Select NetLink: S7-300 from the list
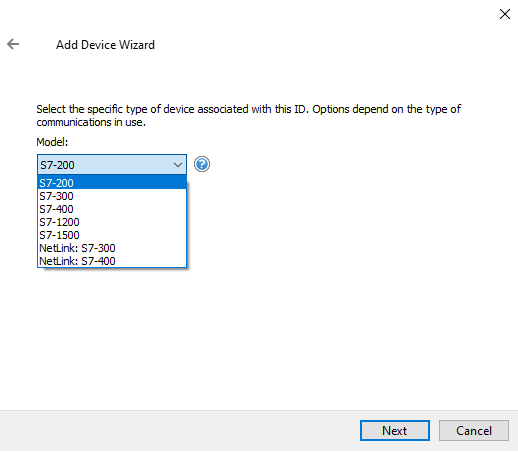518x452 pixels. [x=112, y=248]
